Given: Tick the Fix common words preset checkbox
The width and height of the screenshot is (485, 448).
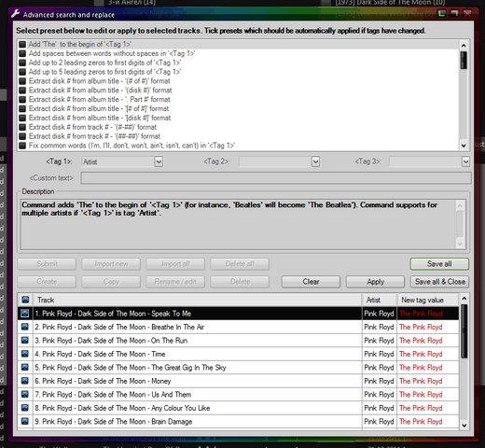Looking at the screenshot, I should click(x=22, y=146).
